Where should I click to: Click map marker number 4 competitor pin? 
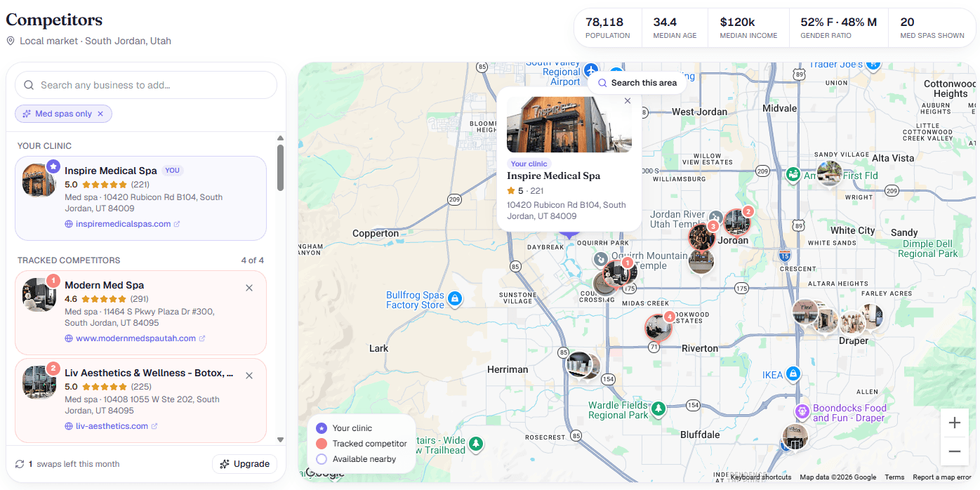pos(659,327)
